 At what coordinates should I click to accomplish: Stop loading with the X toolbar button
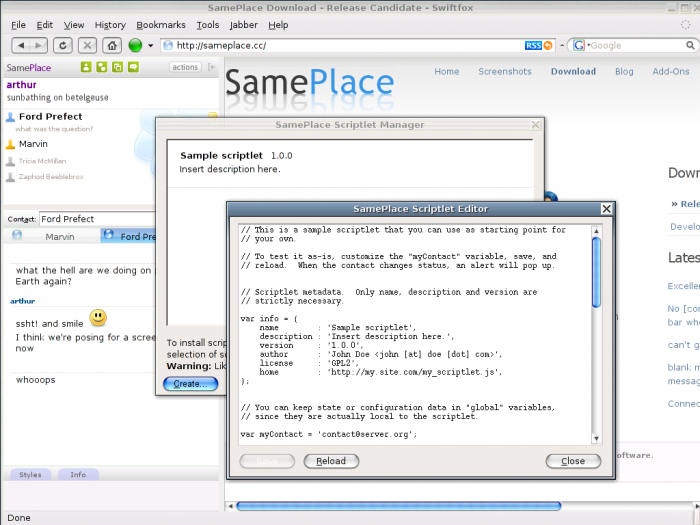coord(88,45)
